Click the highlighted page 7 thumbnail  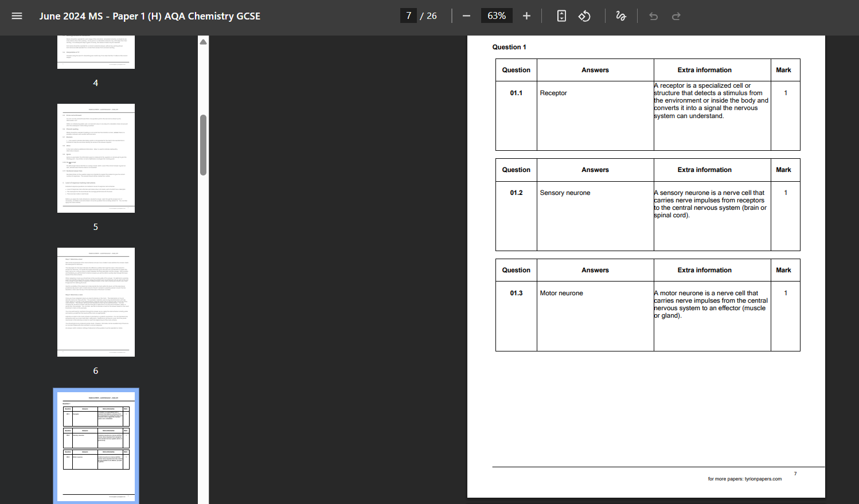96,446
